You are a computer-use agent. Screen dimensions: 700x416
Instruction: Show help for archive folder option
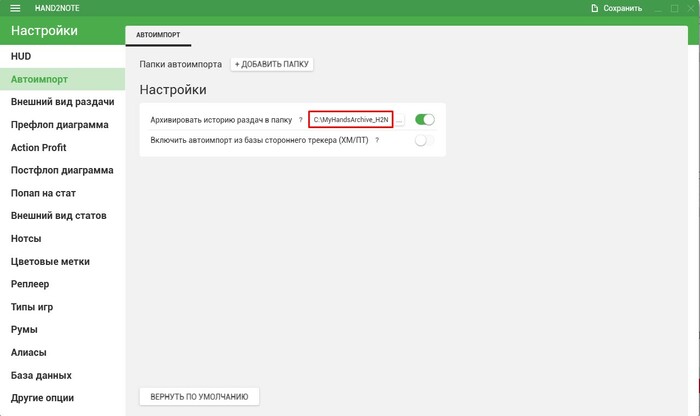click(300, 120)
